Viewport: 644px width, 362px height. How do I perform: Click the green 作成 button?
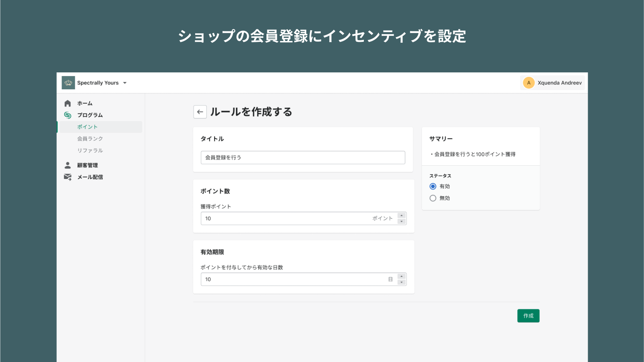tap(528, 316)
